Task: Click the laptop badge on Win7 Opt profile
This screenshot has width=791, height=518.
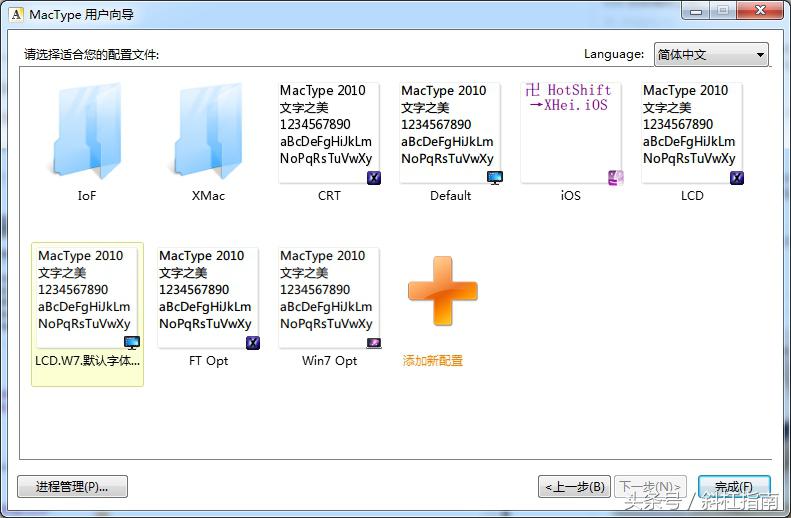Action: (x=374, y=343)
